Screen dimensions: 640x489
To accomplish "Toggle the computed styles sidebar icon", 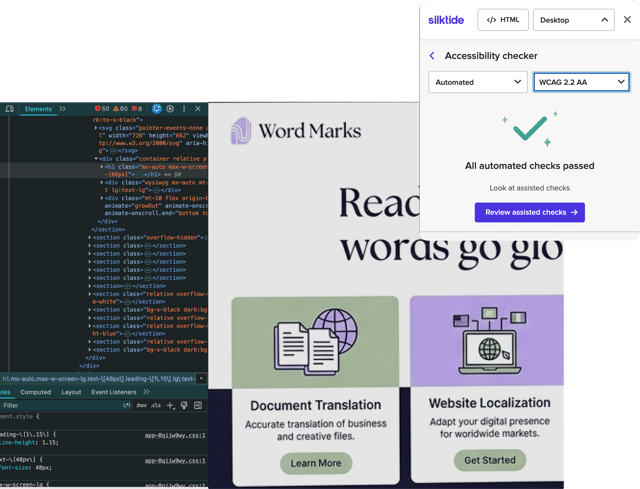I will click(198, 405).
